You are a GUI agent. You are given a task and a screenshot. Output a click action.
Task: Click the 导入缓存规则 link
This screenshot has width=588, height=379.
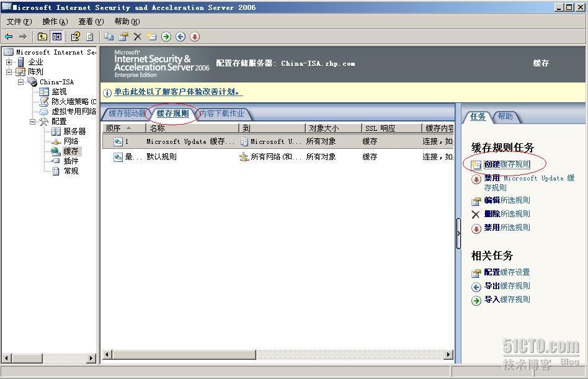coord(507,299)
